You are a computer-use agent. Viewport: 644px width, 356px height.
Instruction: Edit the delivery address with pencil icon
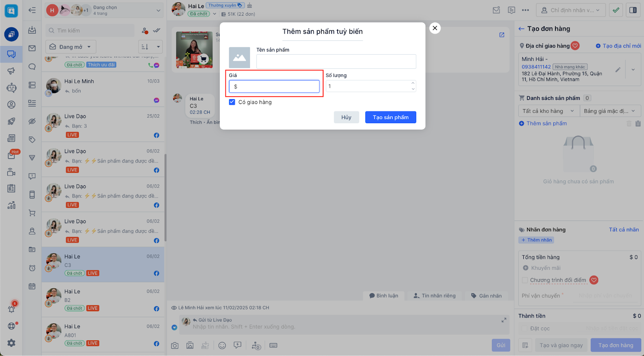(x=618, y=70)
